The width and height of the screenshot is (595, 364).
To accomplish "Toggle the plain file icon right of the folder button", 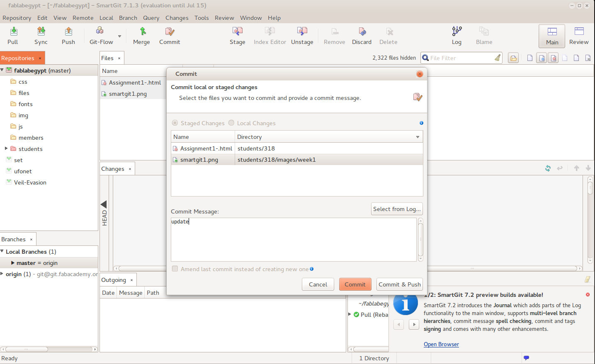I will (530, 58).
